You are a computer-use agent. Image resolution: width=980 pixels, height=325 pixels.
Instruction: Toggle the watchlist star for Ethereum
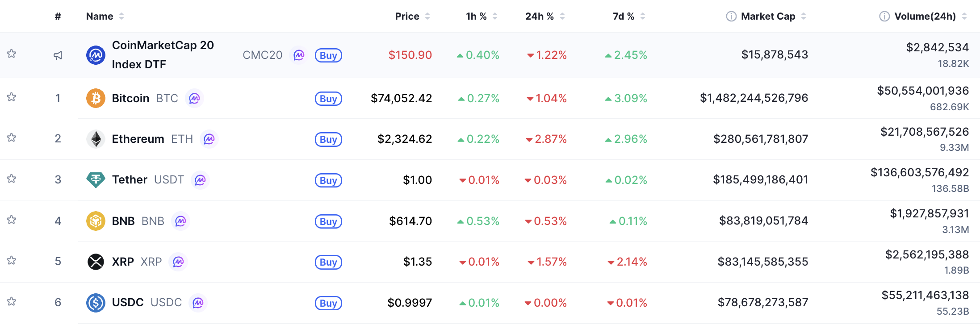click(x=12, y=139)
